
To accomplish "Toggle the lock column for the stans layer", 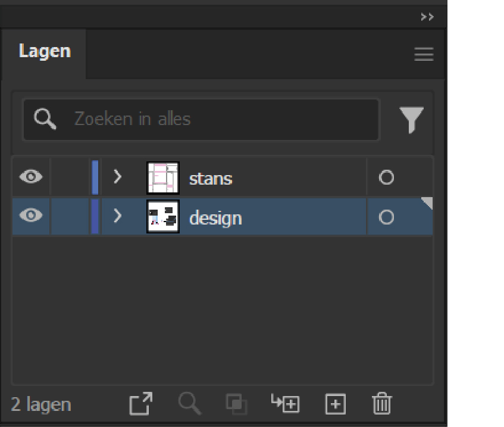I will (70, 177).
